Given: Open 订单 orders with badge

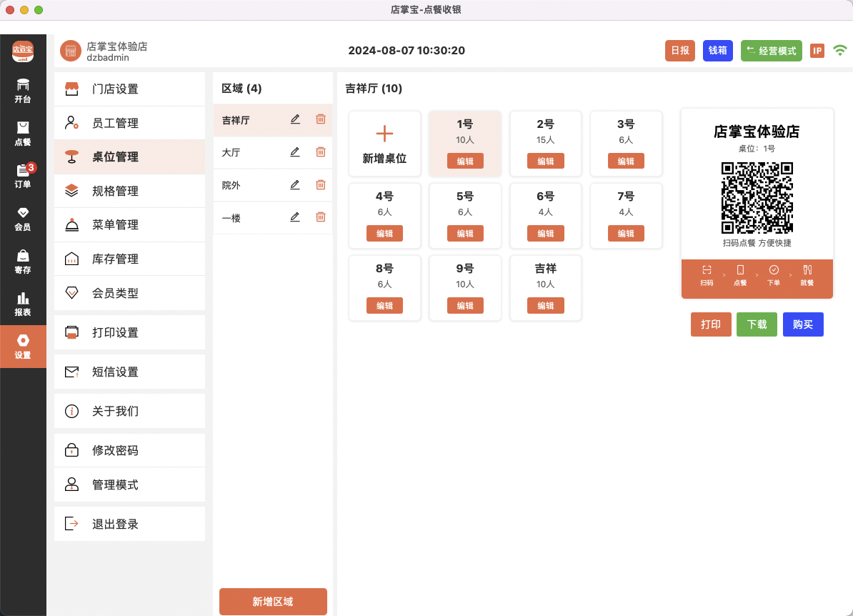Looking at the screenshot, I should [x=23, y=176].
